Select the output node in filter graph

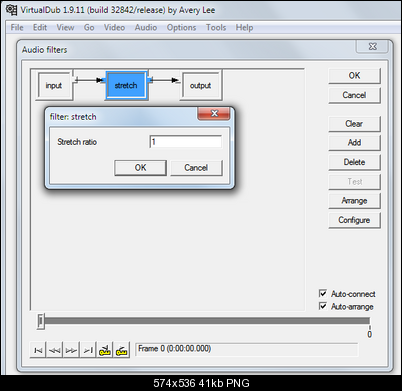point(200,86)
